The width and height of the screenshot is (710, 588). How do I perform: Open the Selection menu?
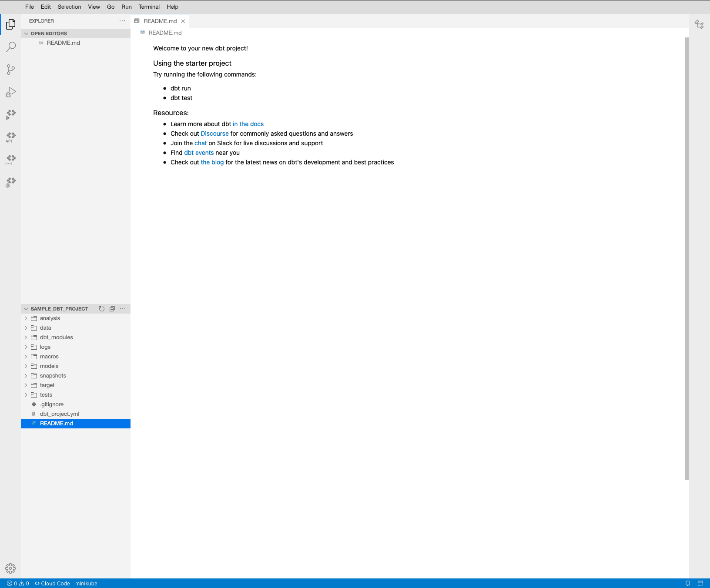(69, 7)
